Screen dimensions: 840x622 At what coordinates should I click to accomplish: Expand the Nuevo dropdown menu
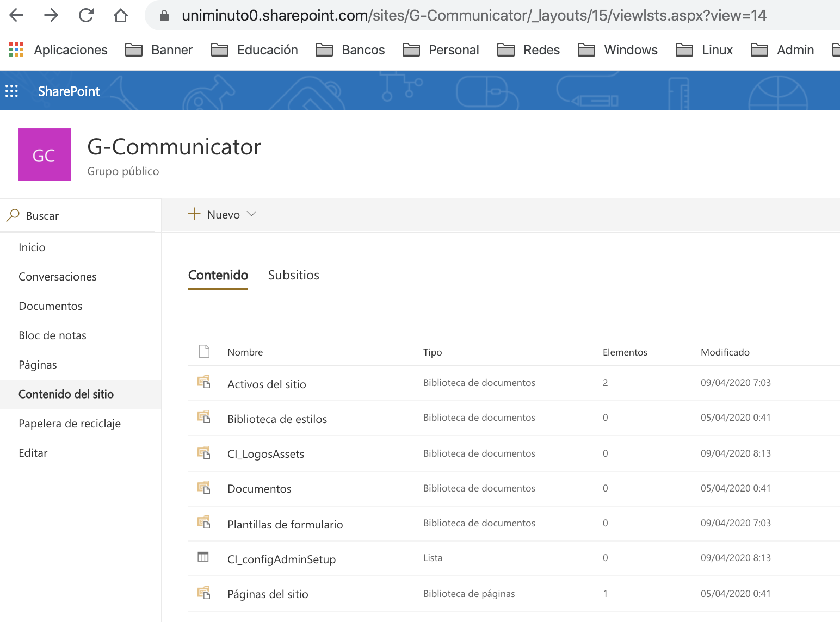[x=222, y=214]
